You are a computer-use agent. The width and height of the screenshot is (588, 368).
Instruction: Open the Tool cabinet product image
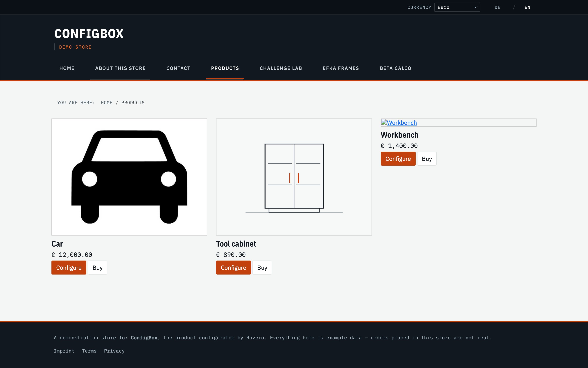click(x=294, y=177)
